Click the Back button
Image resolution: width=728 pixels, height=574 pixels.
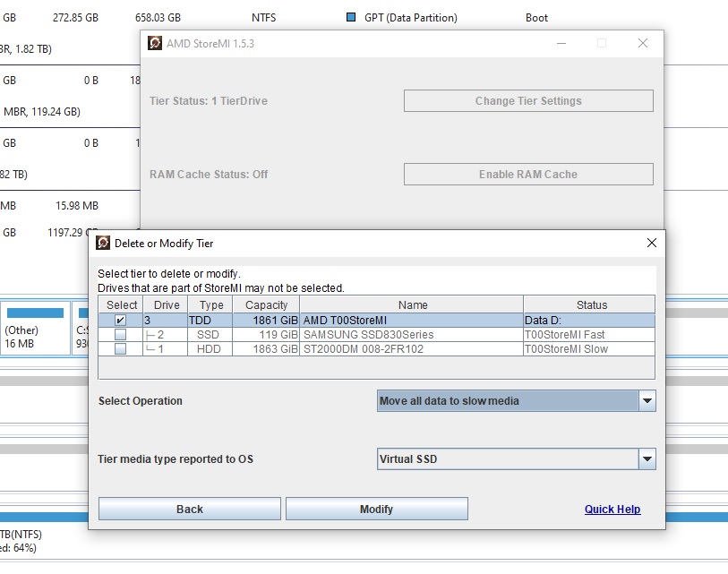(x=190, y=509)
